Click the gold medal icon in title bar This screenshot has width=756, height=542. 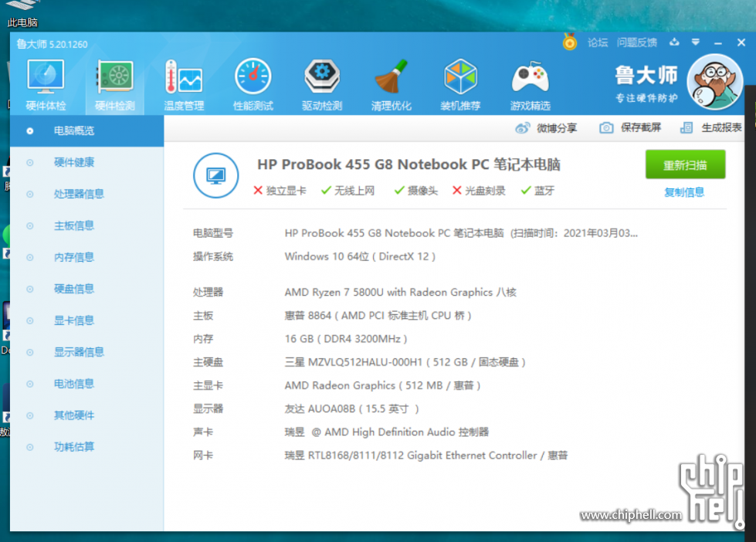[x=569, y=42]
